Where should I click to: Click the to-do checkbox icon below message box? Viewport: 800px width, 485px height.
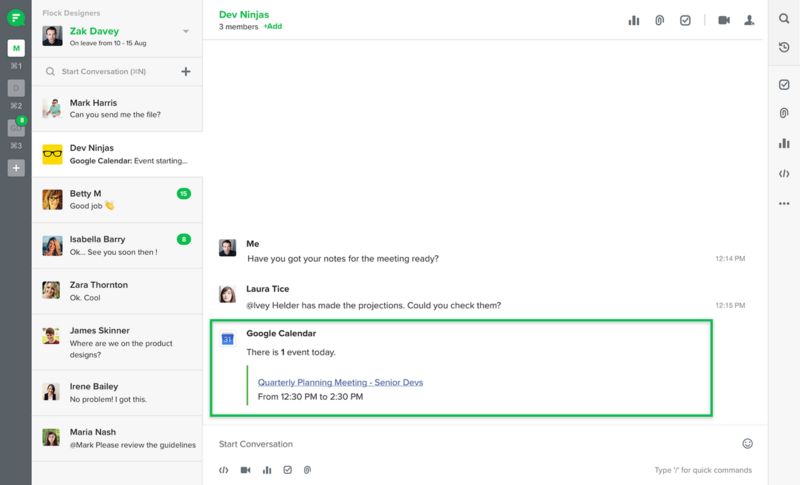click(287, 470)
